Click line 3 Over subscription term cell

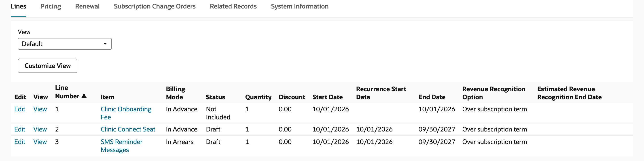click(x=494, y=142)
